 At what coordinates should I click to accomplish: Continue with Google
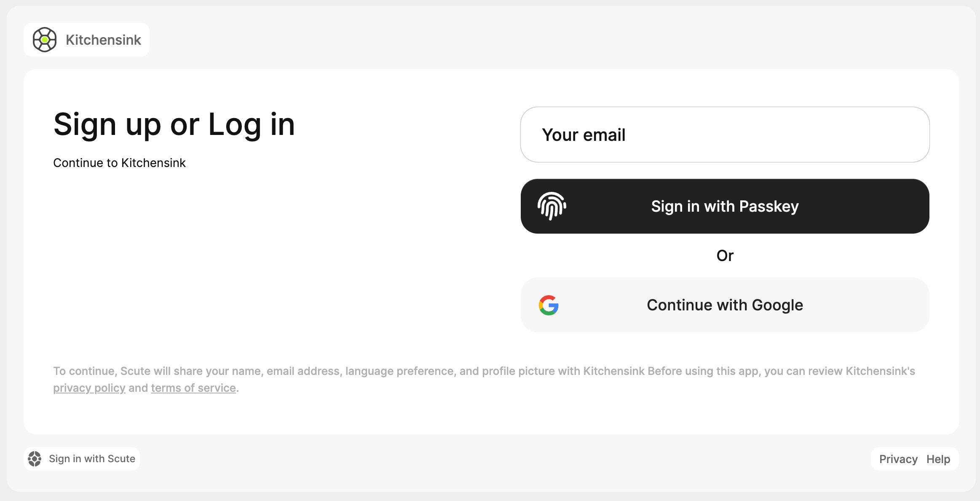(x=725, y=305)
